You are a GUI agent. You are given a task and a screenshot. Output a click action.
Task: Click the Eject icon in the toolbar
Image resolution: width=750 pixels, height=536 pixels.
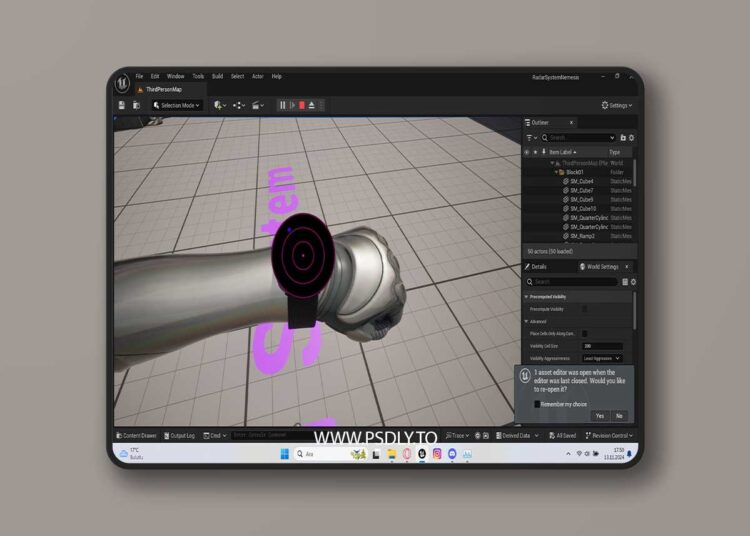[312, 105]
